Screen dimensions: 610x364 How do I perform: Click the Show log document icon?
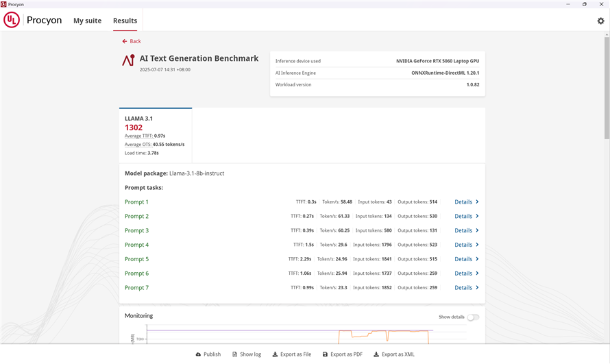[234, 354]
